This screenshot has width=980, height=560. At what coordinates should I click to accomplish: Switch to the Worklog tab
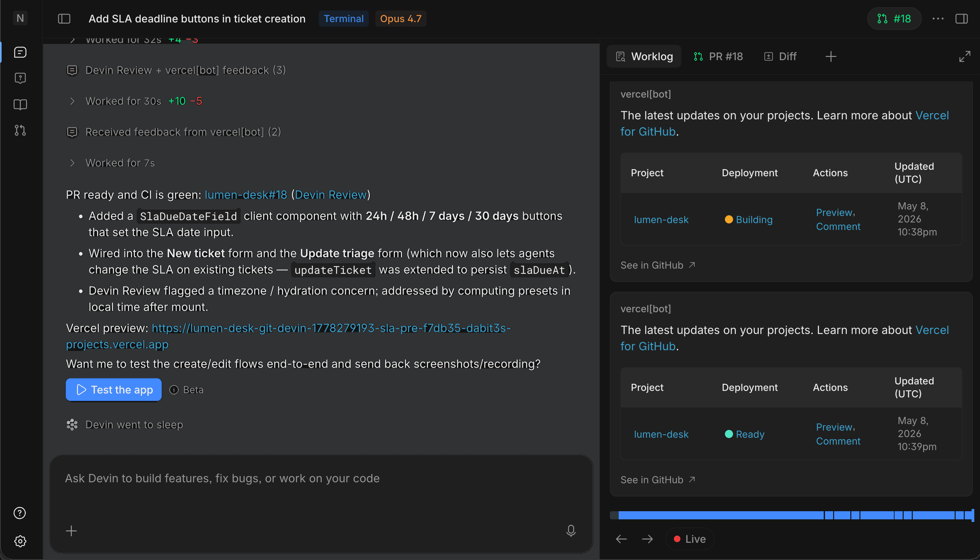(644, 57)
